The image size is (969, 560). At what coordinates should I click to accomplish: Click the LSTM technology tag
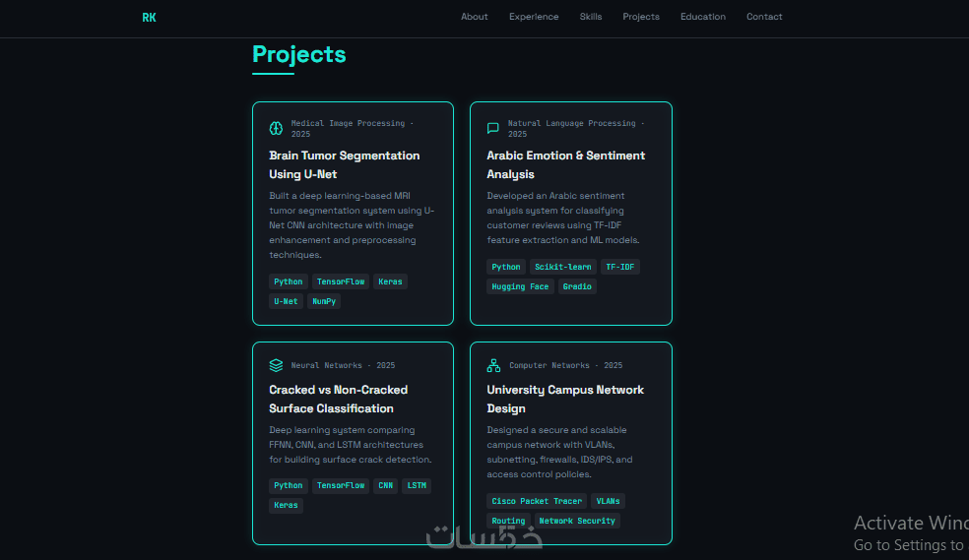[x=417, y=485]
